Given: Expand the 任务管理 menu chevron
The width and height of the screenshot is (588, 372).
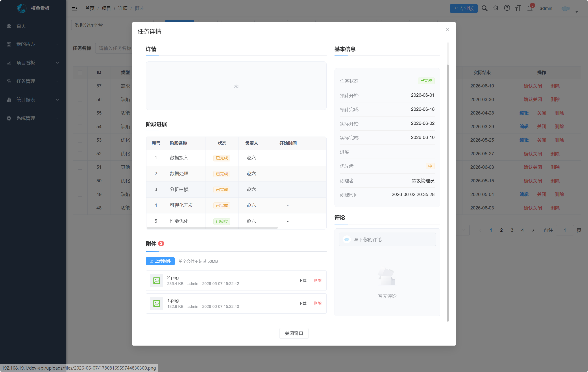Looking at the screenshot, I should pyautogui.click(x=57, y=81).
